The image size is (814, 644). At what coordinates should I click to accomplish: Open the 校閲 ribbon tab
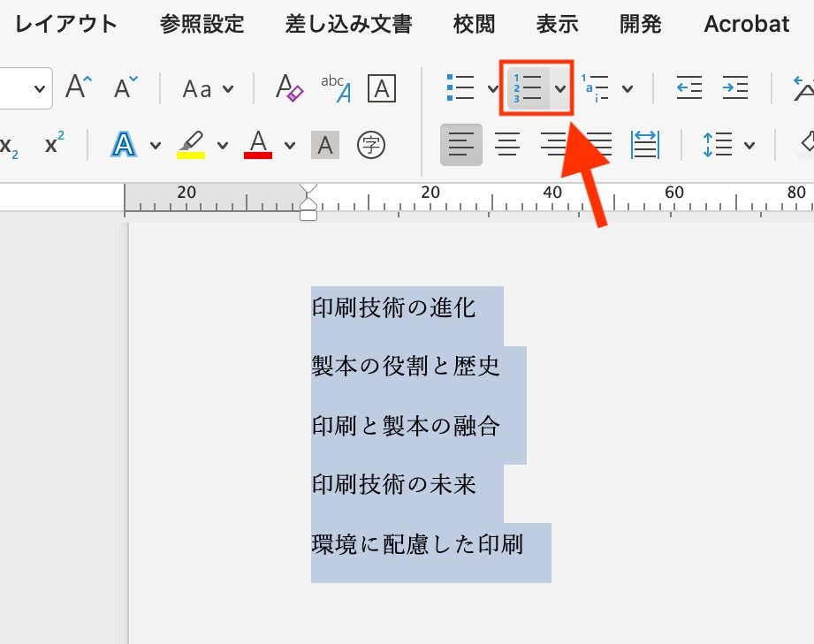(474, 24)
